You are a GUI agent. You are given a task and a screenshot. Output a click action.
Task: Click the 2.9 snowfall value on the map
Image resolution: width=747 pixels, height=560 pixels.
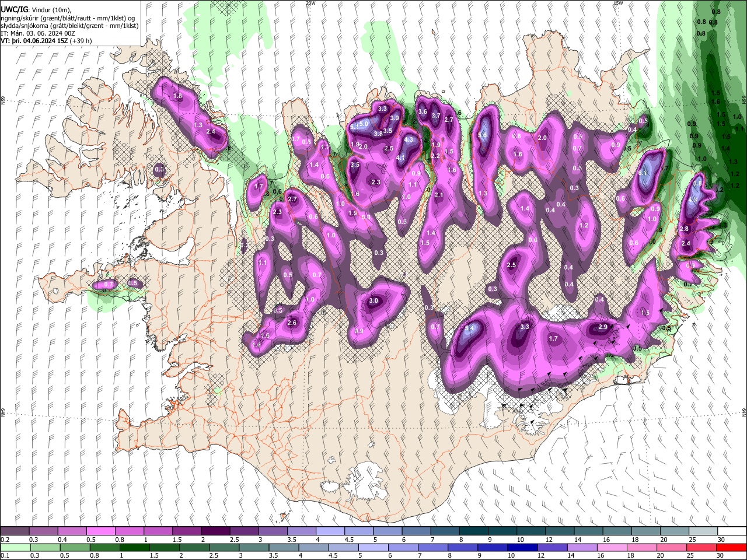(603, 327)
